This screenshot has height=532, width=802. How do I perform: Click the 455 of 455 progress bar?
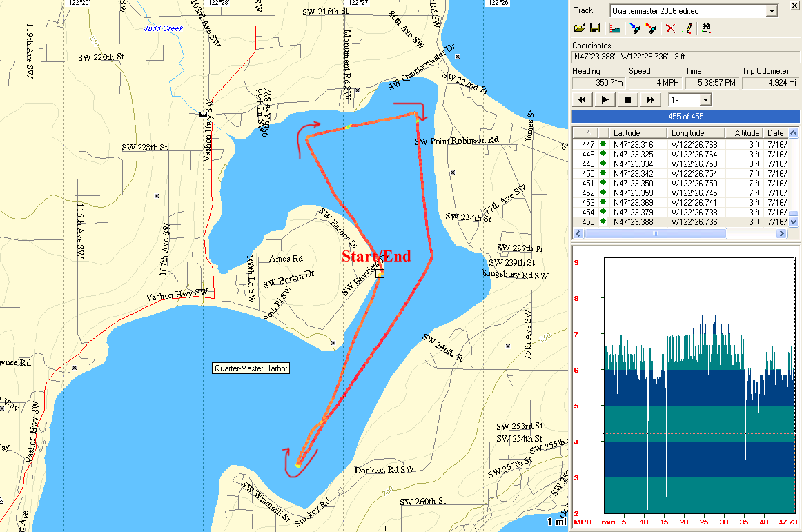[x=685, y=117]
